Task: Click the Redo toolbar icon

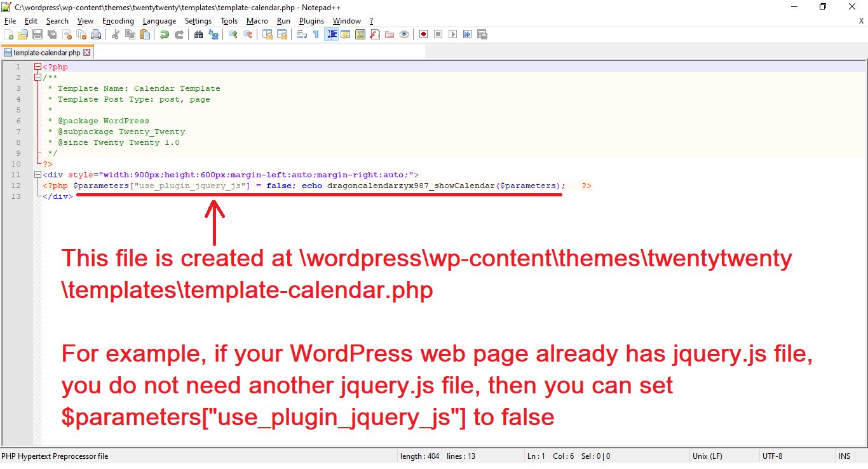Action: [x=179, y=34]
